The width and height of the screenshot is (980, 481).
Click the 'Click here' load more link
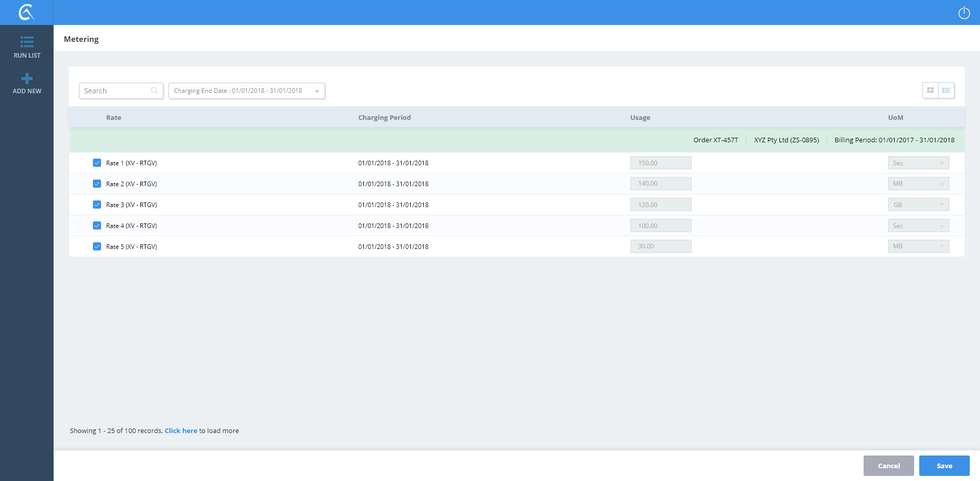click(x=181, y=431)
